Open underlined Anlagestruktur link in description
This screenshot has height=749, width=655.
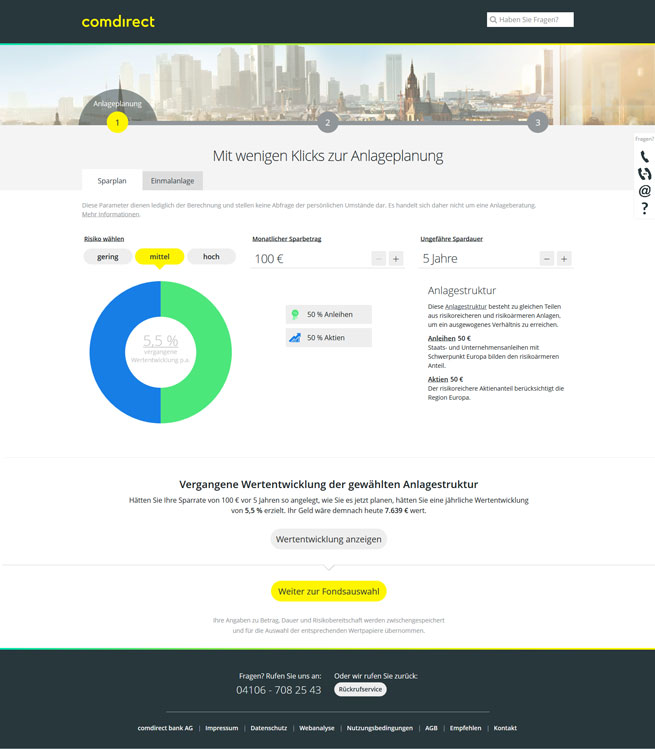(x=466, y=307)
